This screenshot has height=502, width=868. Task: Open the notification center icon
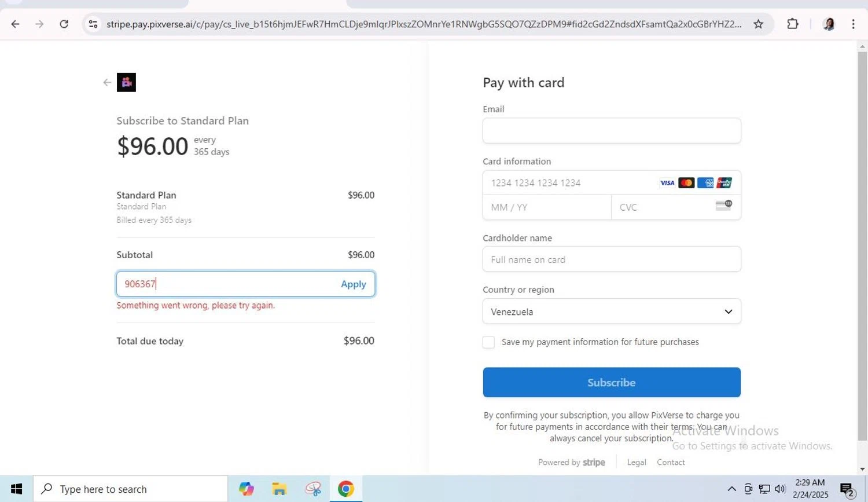coord(847,490)
